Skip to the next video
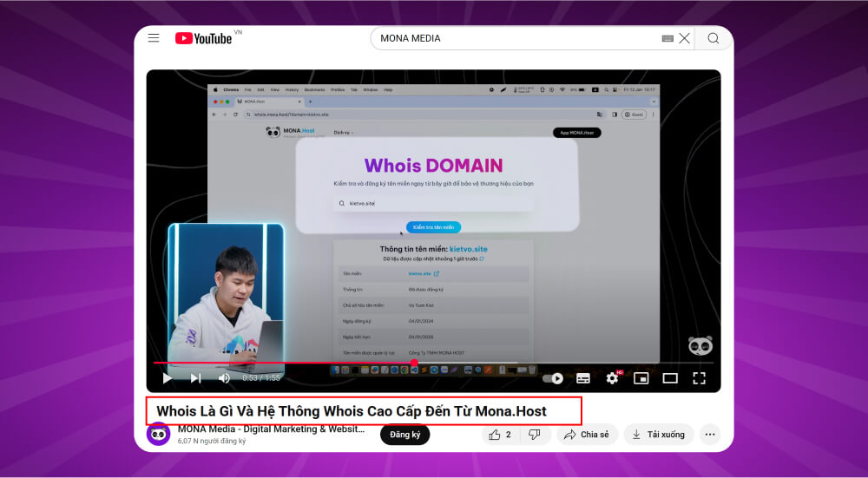 click(x=195, y=378)
